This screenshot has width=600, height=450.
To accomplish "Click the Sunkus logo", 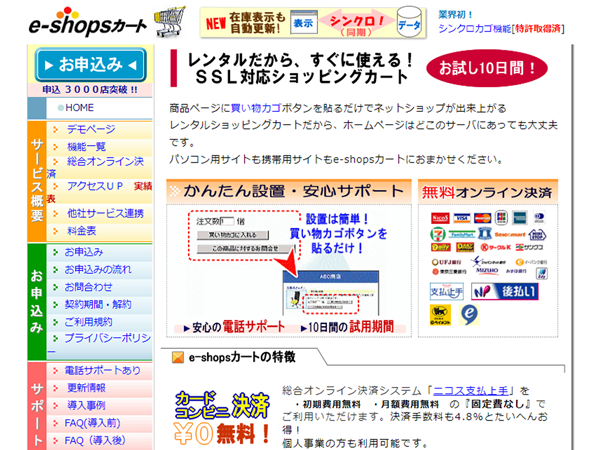I will click(529, 247).
